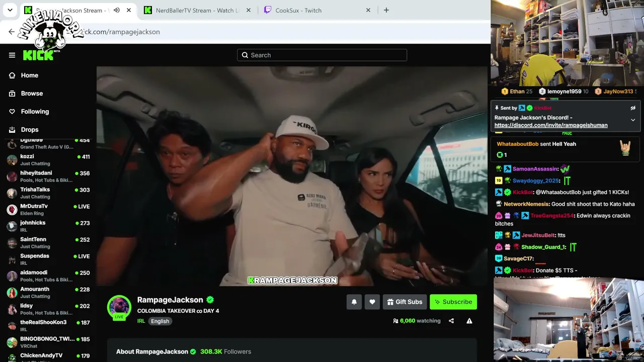Click the Browse icon in the sidebar

12,94
